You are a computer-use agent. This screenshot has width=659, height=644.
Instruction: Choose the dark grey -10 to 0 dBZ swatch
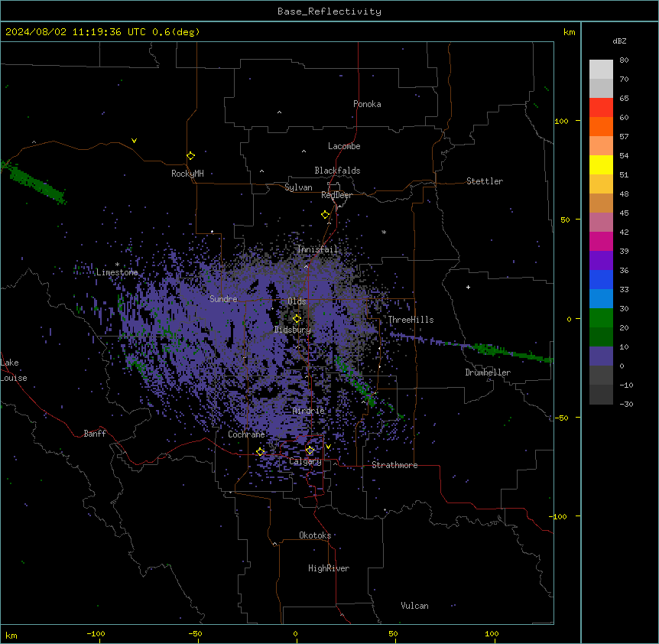point(601,376)
